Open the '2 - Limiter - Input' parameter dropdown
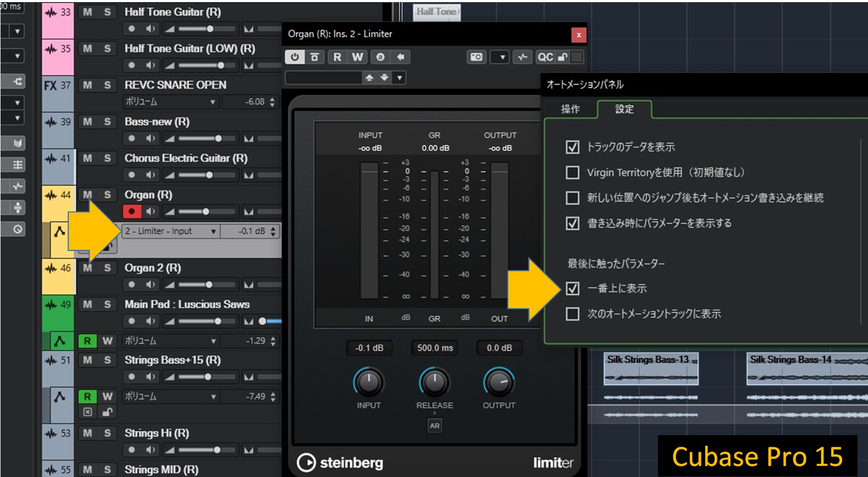The width and height of the screenshot is (868, 477). click(x=213, y=231)
